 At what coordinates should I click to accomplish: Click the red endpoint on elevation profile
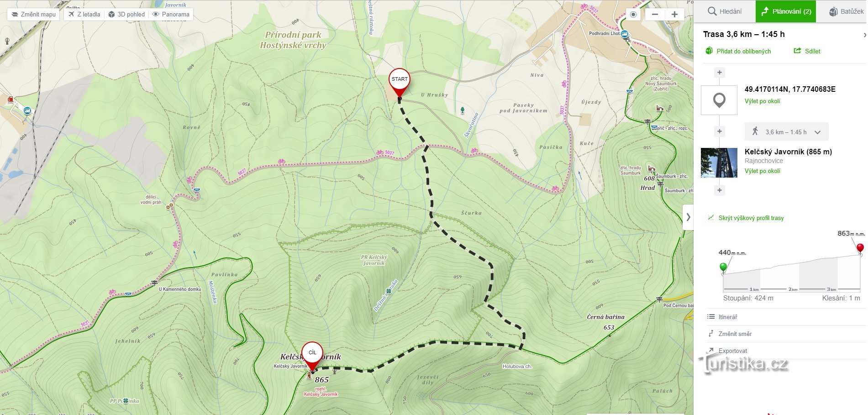[x=860, y=248]
